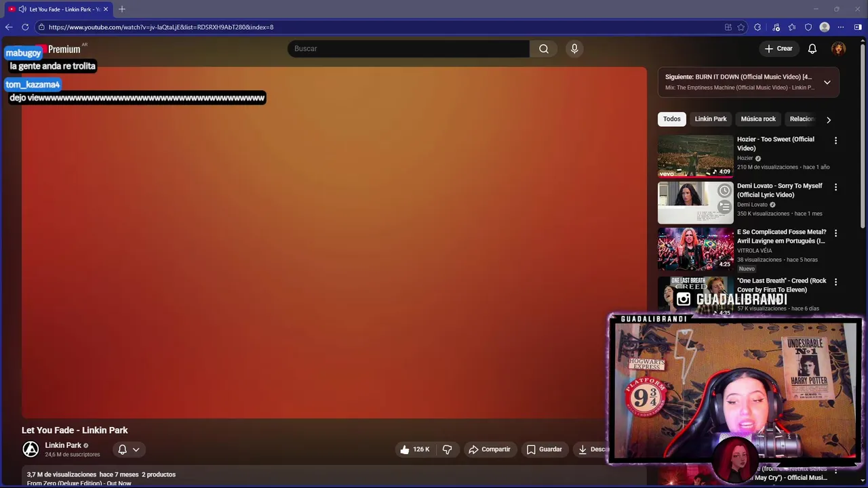Open the browser profile avatar
The width and height of the screenshot is (868, 488).
tap(825, 27)
